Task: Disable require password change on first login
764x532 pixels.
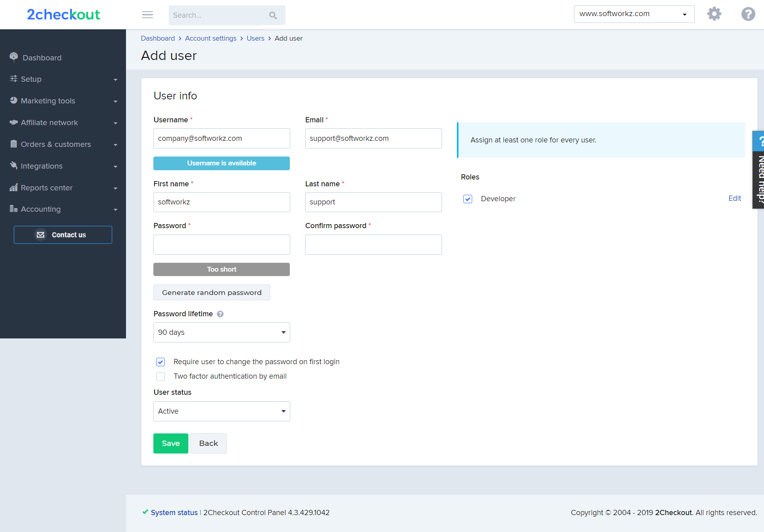Action: [x=160, y=362]
